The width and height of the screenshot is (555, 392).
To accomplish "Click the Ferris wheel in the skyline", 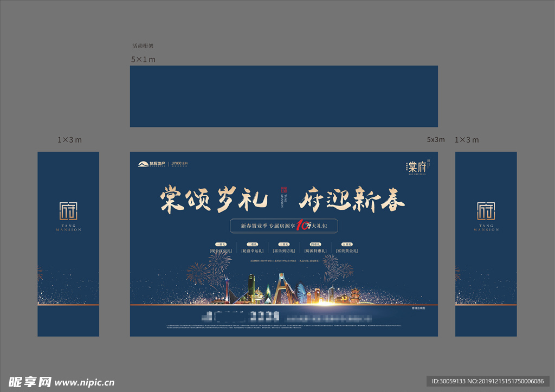I will (x=301, y=294).
